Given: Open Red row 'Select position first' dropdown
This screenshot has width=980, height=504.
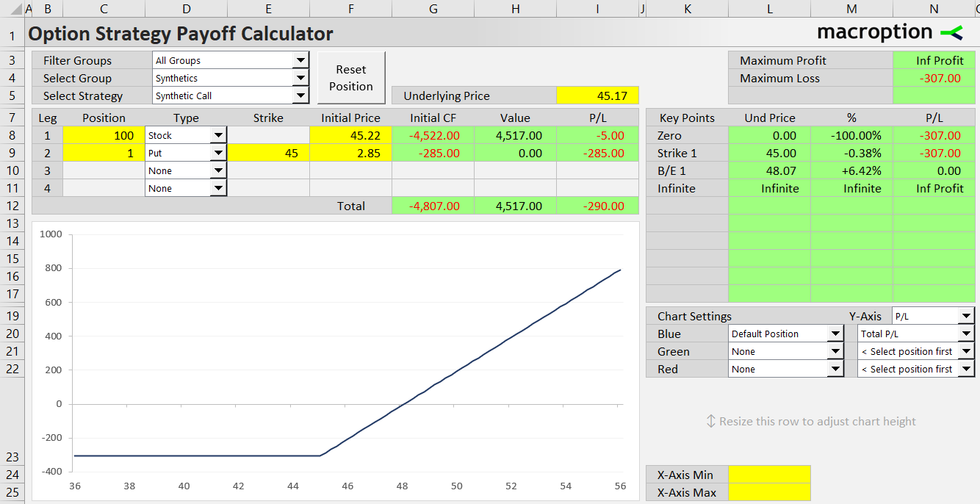Looking at the screenshot, I should click(x=966, y=369).
